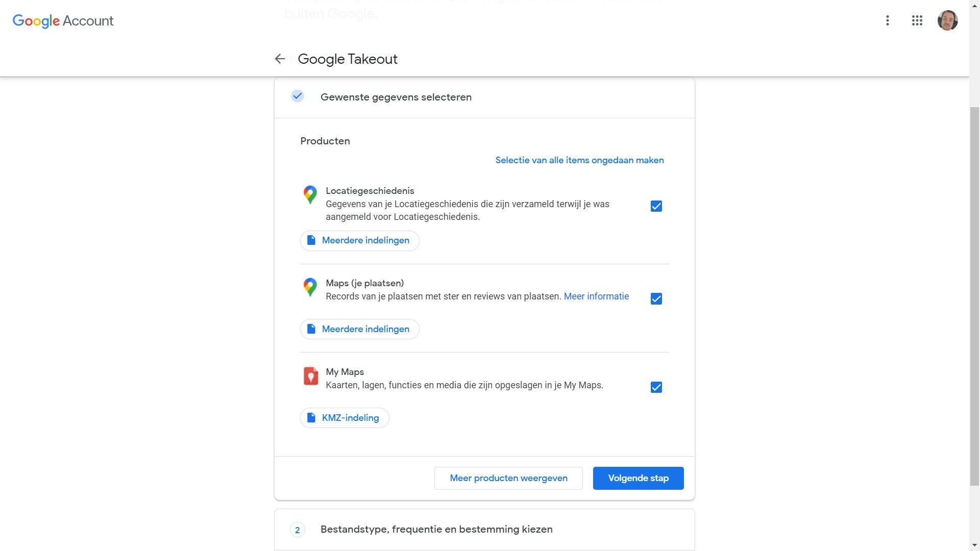Click Selectie van alle items ongedaan maken
This screenshot has height=551, width=980.
pyautogui.click(x=579, y=161)
